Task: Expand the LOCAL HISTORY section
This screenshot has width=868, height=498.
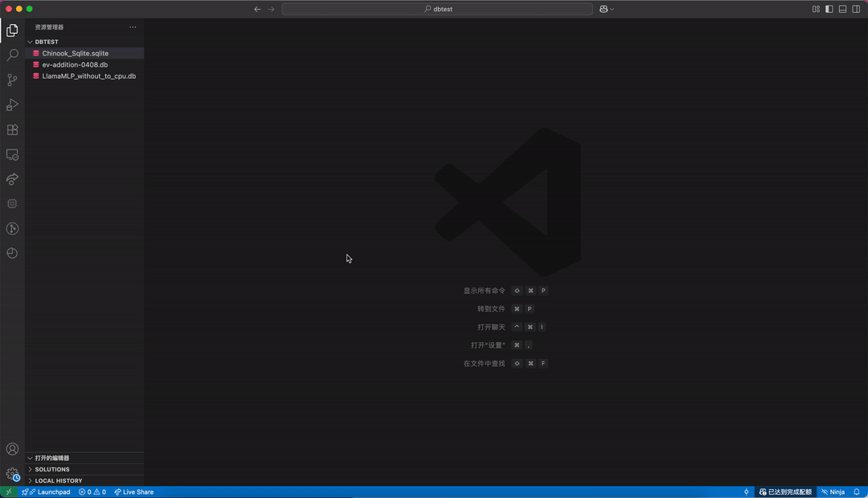Action: pyautogui.click(x=84, y=480)
